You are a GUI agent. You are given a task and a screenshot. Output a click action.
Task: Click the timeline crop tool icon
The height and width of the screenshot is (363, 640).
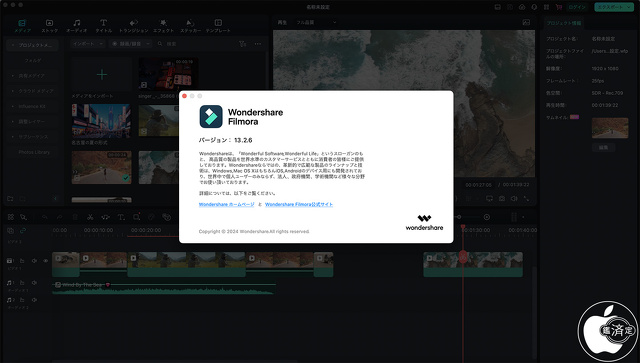tap(137, 217)
